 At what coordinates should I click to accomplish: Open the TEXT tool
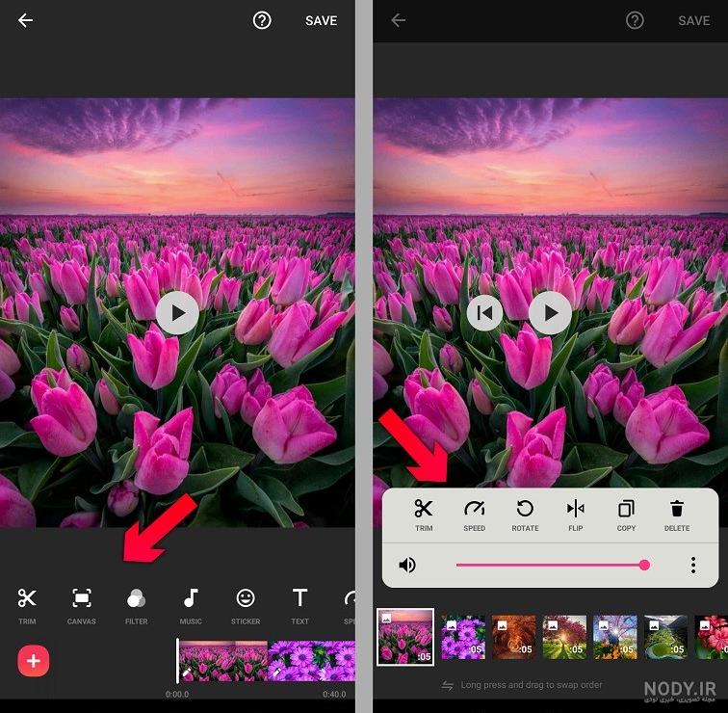(x=299, y=605)
